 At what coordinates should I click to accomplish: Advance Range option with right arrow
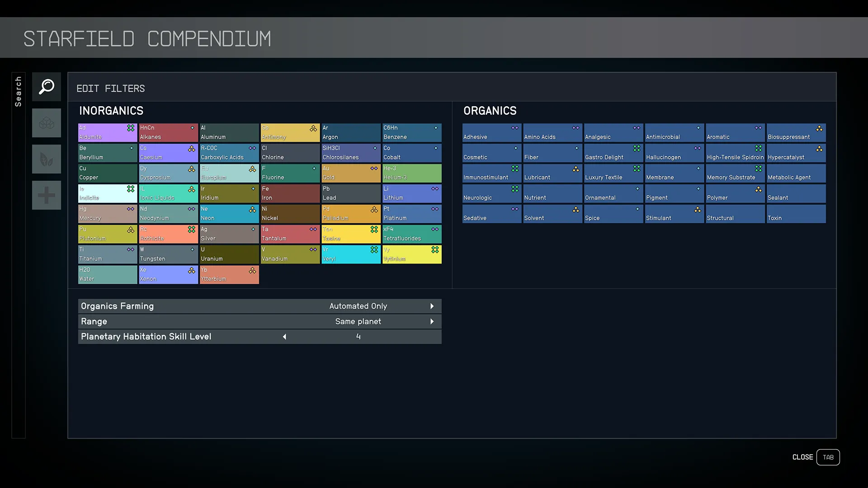432,322
